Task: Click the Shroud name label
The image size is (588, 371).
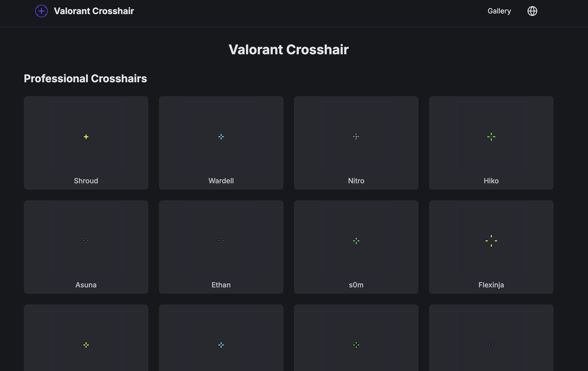Action: click(86, 181)
